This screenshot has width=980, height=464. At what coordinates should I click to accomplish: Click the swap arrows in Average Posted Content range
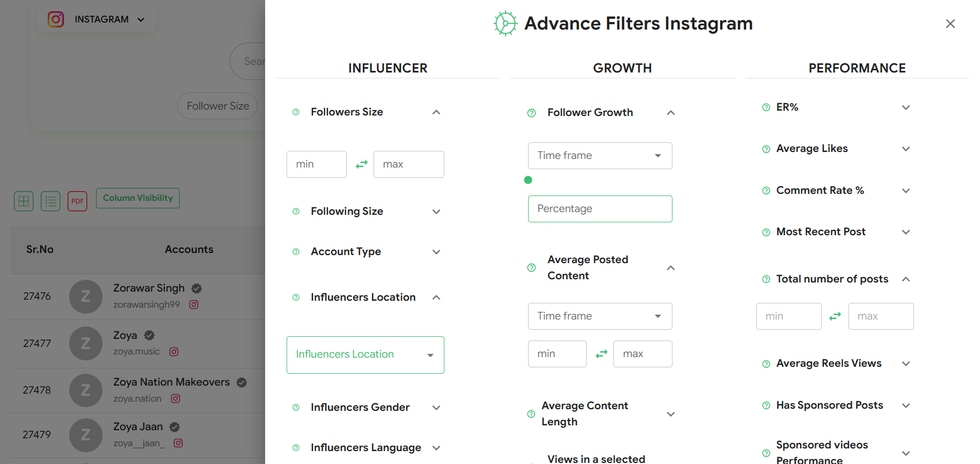pos(602,354)
